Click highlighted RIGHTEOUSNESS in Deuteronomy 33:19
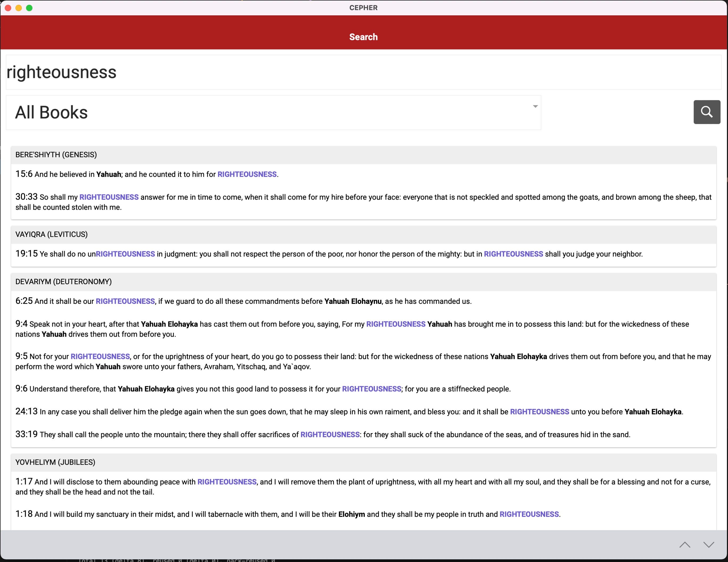728x562 pixels. [330, 435]
